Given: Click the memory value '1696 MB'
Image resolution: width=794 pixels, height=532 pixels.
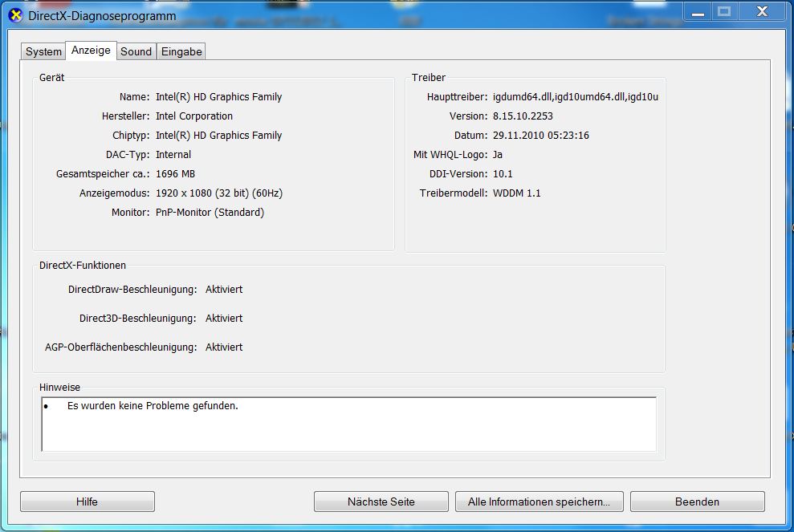Looking at the screenshot, I should (175, 173).
